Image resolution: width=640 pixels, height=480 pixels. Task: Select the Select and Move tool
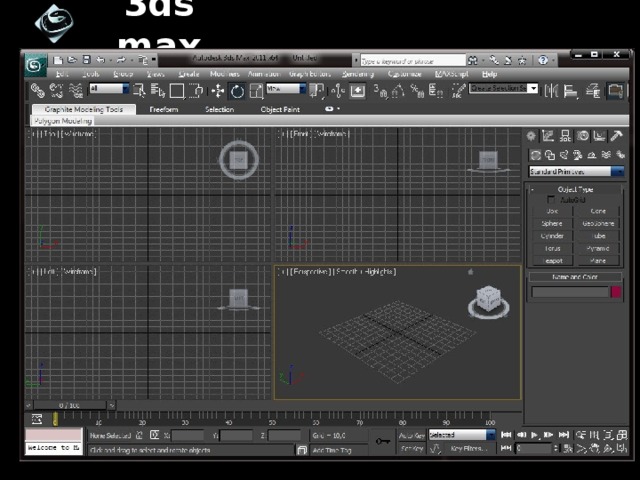(218, 91)
